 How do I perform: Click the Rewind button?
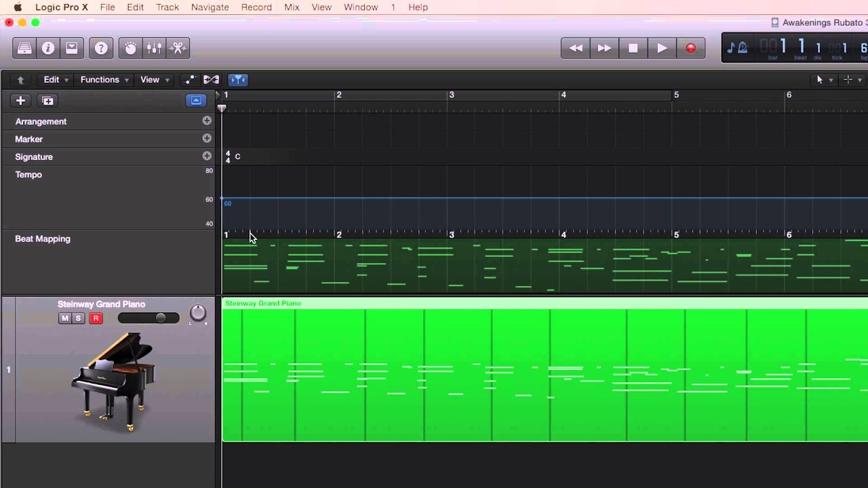tap(576, 48)
